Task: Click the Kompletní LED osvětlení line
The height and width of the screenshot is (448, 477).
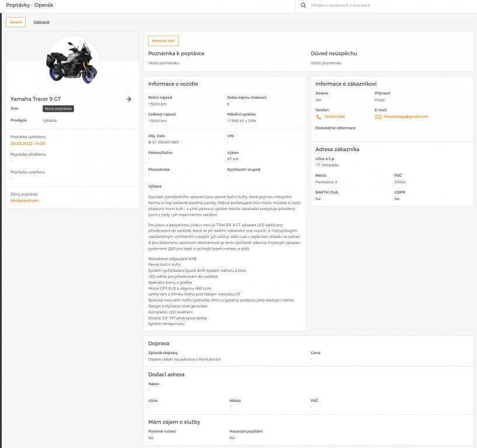Action: (x=170, y=312)
